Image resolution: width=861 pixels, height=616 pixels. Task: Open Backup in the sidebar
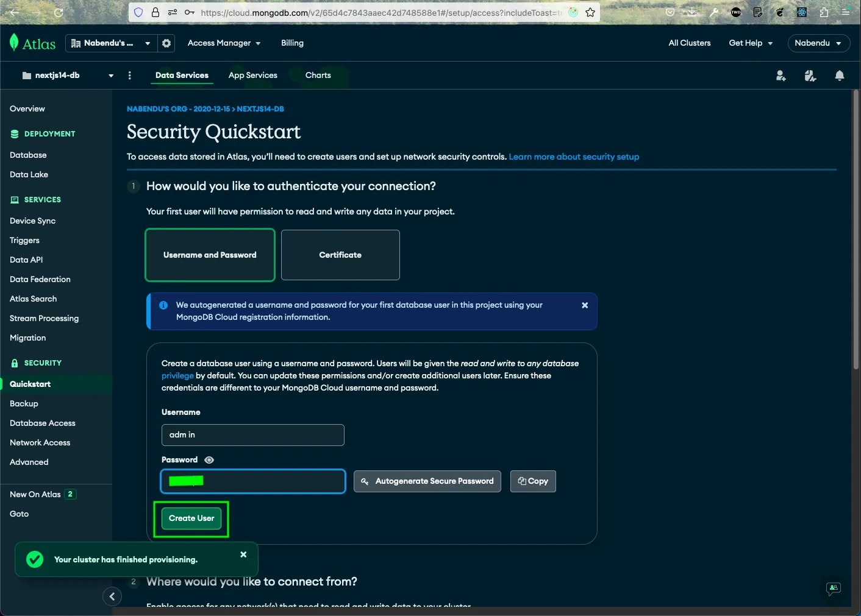[24, 404]
